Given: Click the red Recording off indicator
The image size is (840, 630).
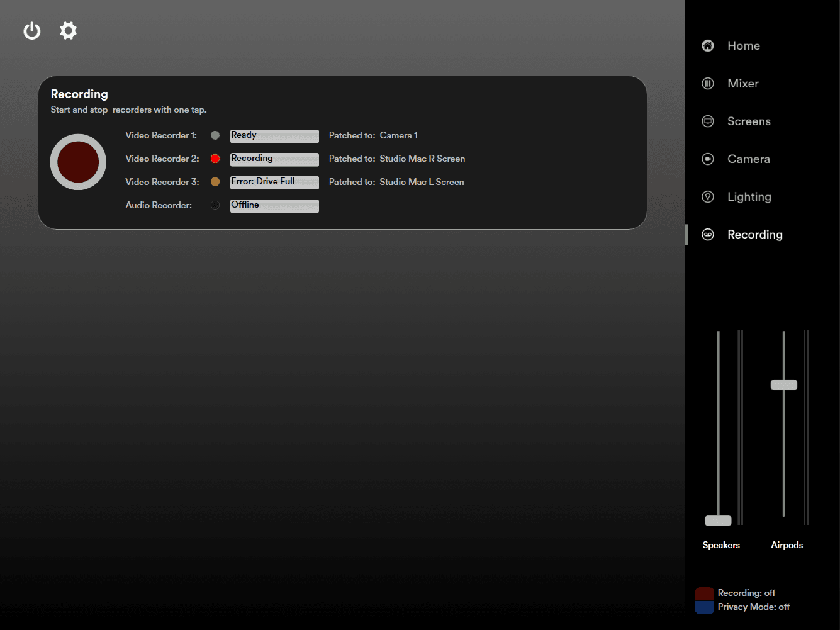Looking at the screenshot, I should pyautogui.click(x=705, y=594).
